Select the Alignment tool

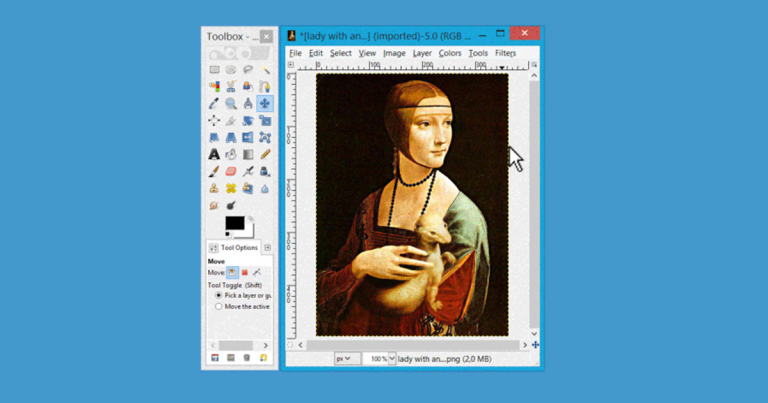pos(215,120)
